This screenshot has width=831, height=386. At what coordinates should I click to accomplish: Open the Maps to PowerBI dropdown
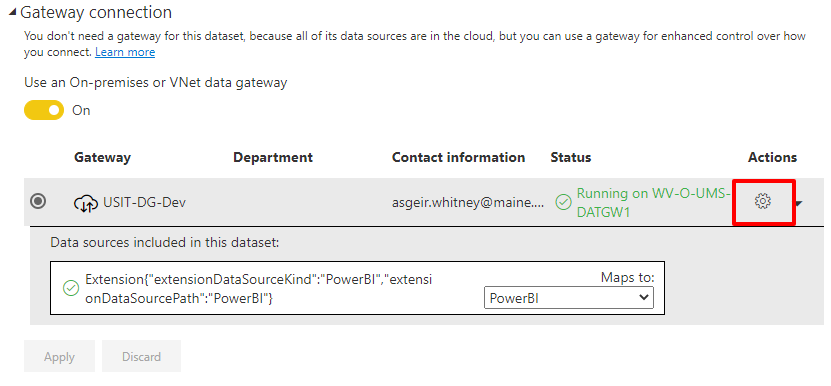coord(569,297)
